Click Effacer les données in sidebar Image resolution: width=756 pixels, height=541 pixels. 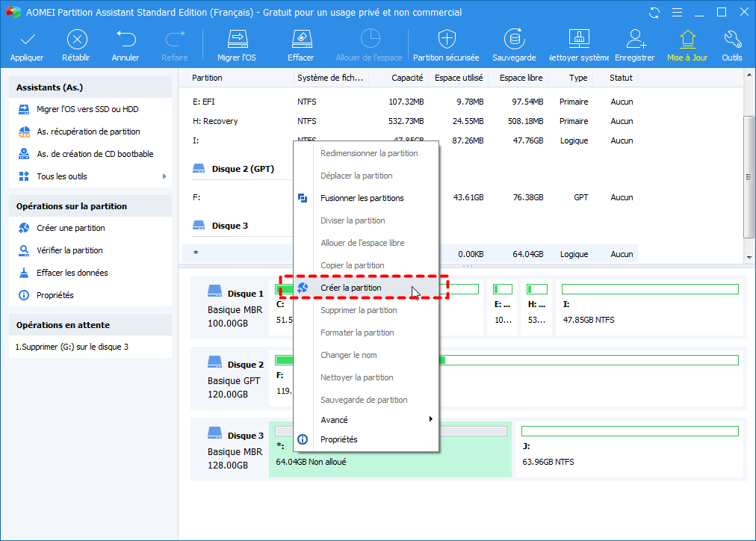click(72, 273)
